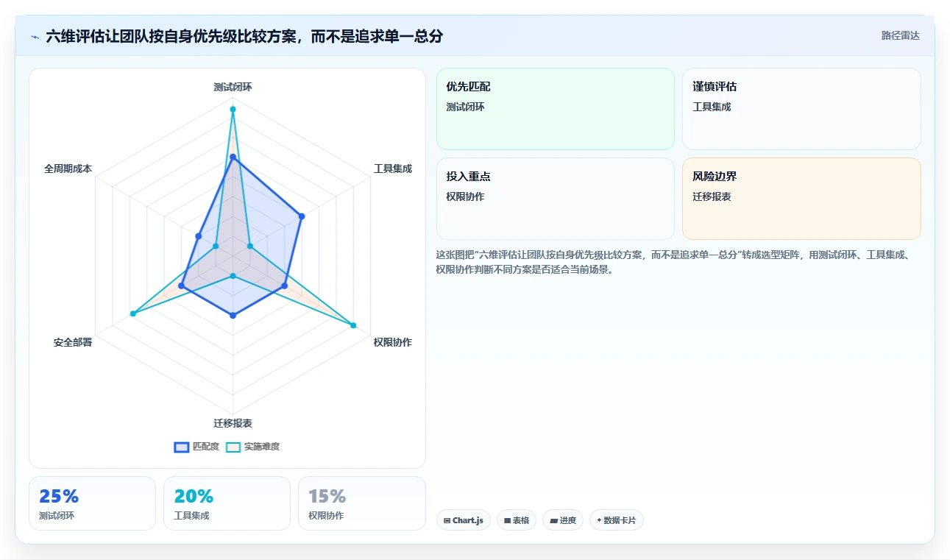The image size is (950, 560).
Task: Toggle the 匹配度 legend item
Action: coord(196,447)
